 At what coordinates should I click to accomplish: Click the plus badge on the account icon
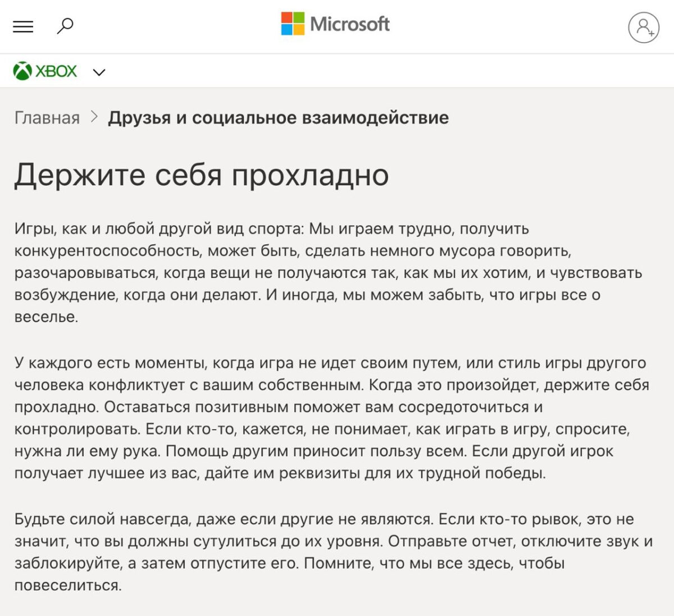pos(652,34)
